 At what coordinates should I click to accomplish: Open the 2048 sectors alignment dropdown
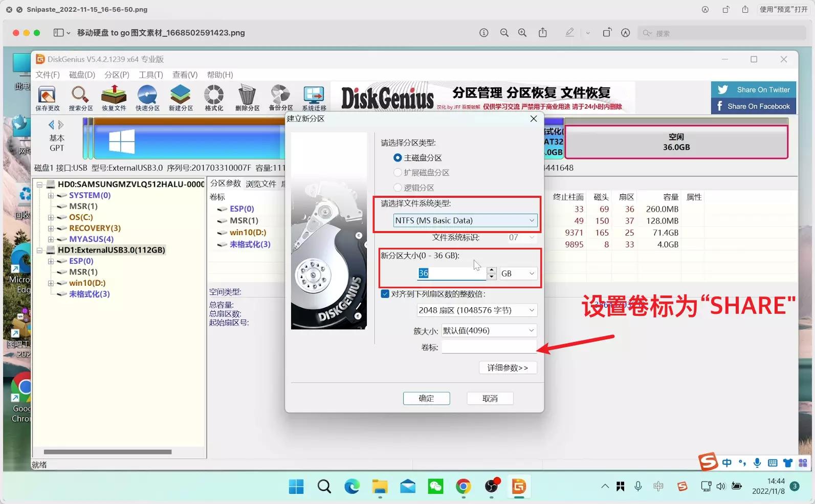click(x=477, y=310)
